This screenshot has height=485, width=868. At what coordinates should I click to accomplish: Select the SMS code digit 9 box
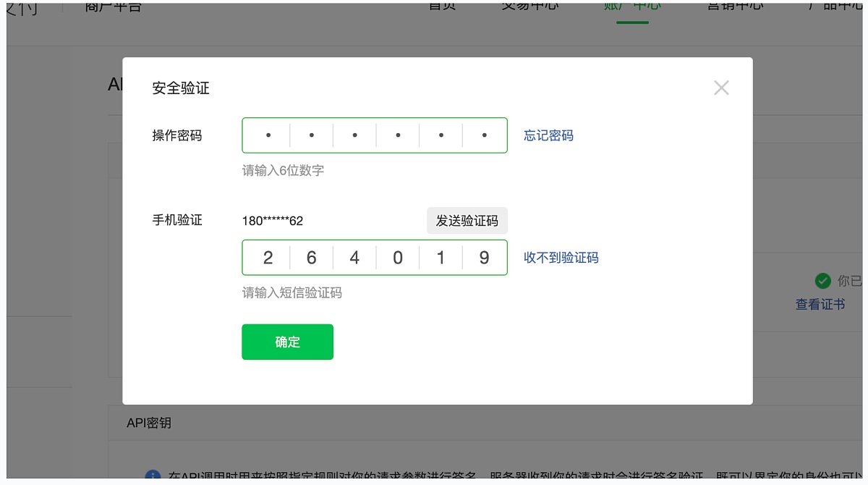(x=485, y=258)
